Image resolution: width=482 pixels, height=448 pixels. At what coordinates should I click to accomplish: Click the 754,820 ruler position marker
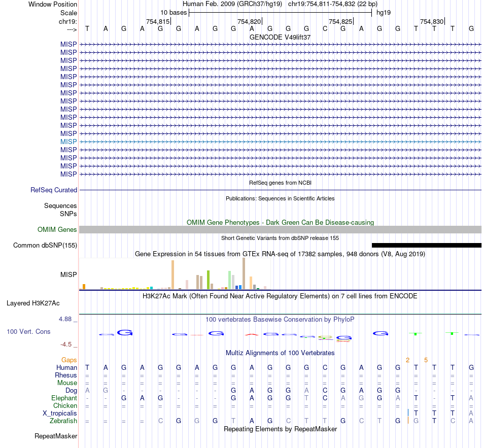point(249,21)
